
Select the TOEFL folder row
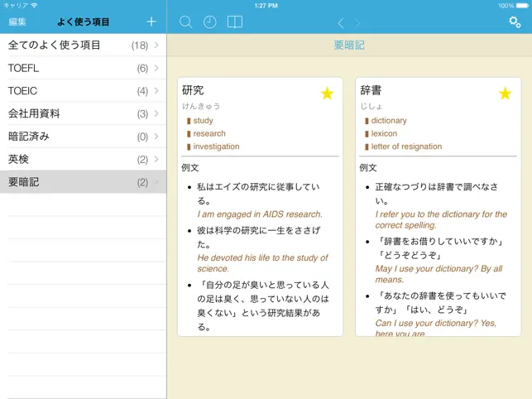point(83,68)
